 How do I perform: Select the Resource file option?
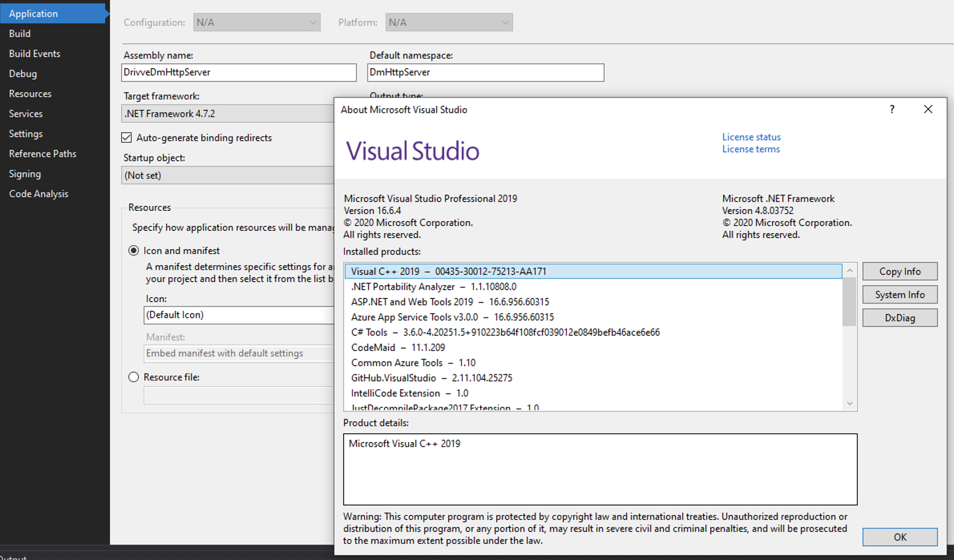pos(133,377)
